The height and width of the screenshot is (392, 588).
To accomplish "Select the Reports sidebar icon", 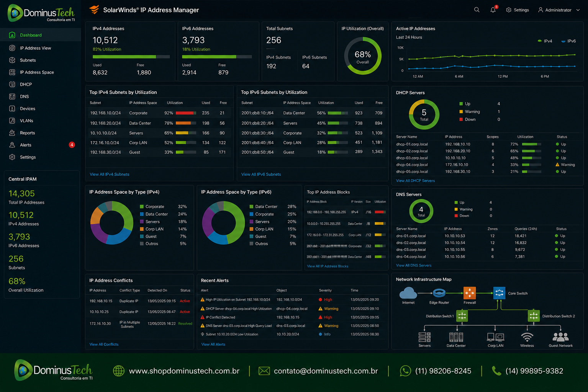I will click(x=12, y=133).
